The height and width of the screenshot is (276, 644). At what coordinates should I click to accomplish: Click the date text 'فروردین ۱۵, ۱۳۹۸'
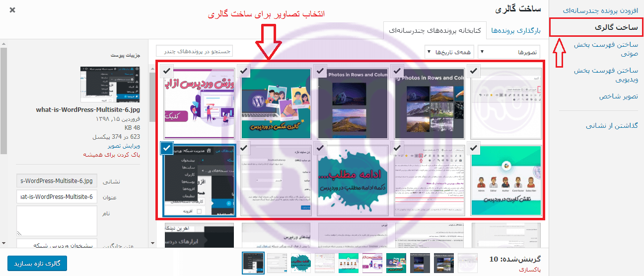pos(117,119)
